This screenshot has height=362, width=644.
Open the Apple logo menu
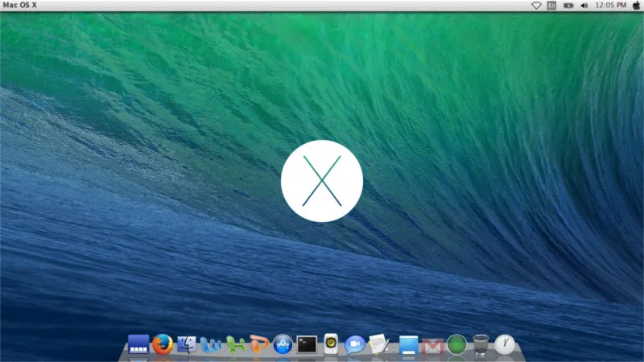(x=634, y=6)
